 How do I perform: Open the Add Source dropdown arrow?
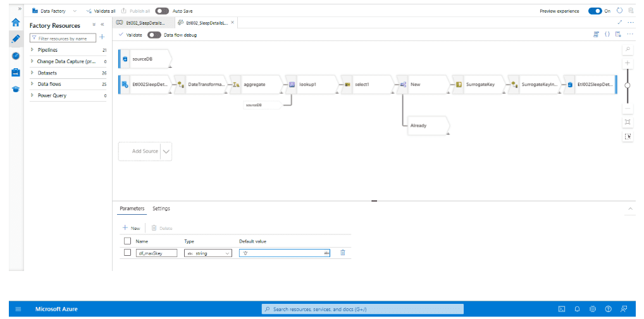(166, 152)
